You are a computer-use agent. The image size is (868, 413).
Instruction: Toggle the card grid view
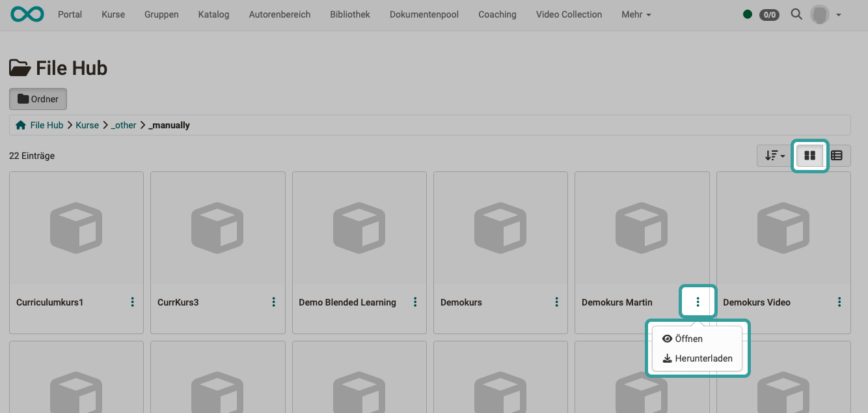tap(809, 155)
